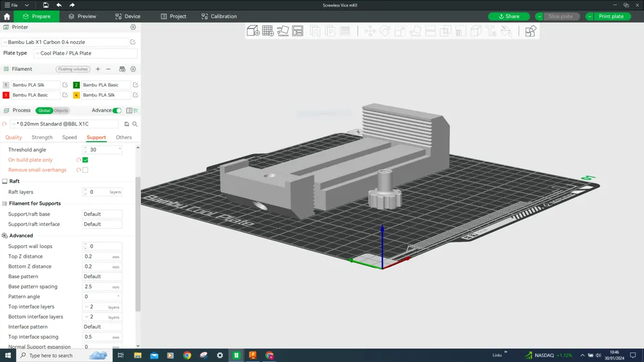Click the Home icon
This screenshot has height=362, width=644.
(7, 16)
